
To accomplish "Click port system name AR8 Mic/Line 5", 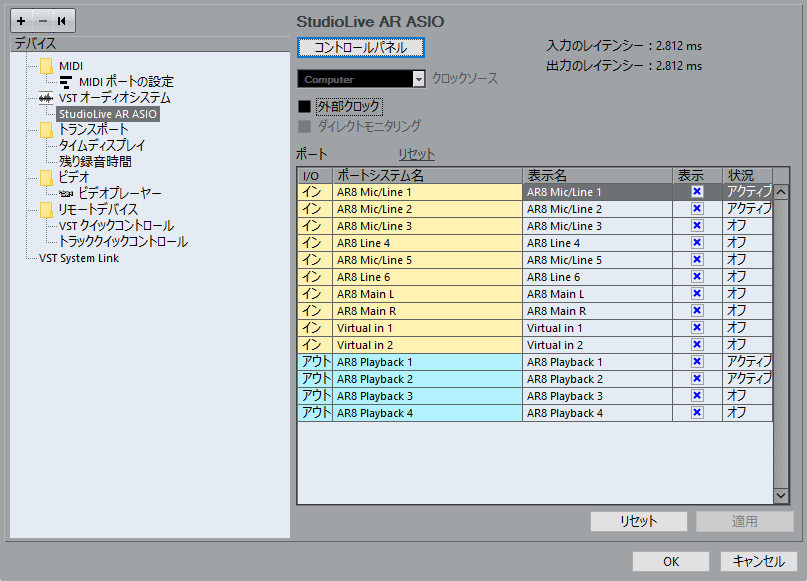I will tap(428, 260).
